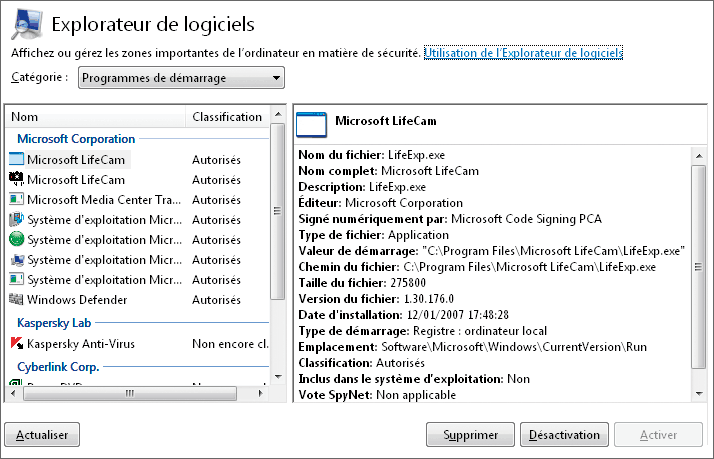The width and height of the screenshot is (714, 459).
Task: Click the Microsoft LifeCam title in details pane
Action: [x=386, y=121]
